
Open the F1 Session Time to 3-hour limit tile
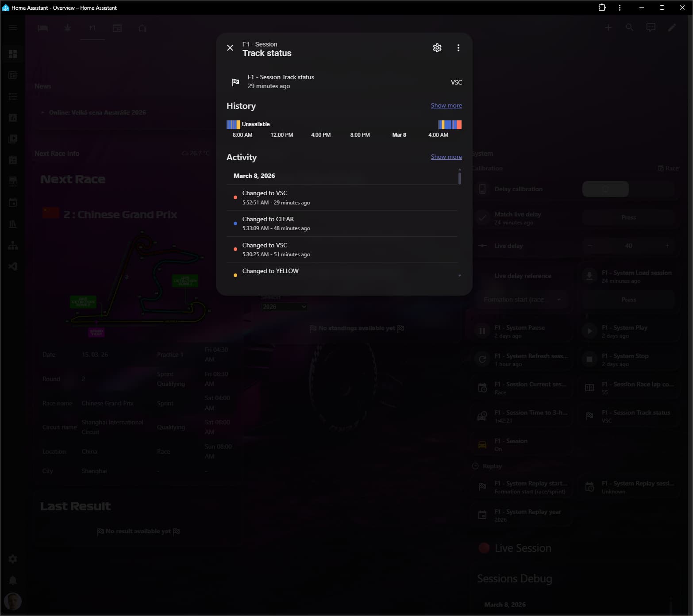(522, 416)
